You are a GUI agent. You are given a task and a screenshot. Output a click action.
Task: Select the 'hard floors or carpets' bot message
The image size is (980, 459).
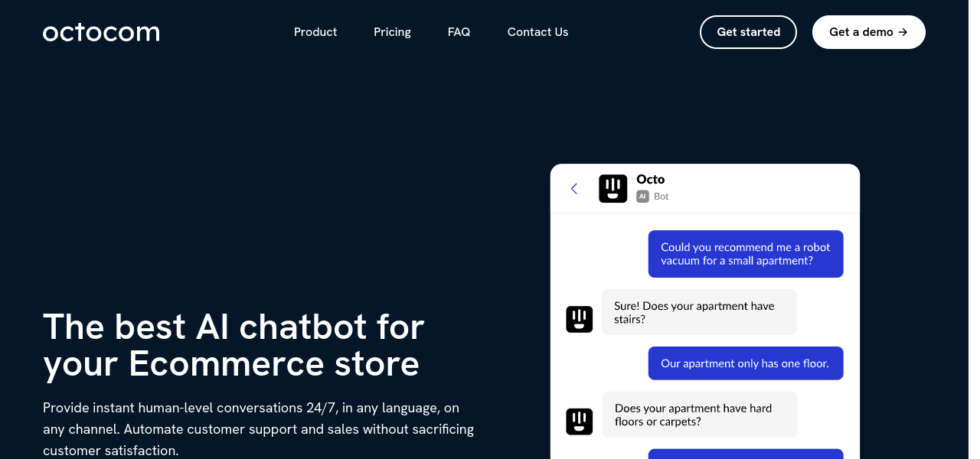pyautogui.click(x=699, y=415)
